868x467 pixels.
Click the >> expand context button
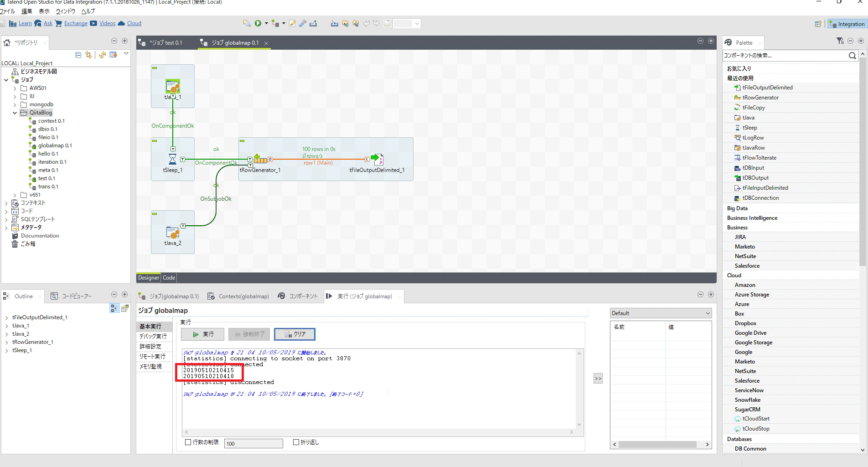coord(598,379)
